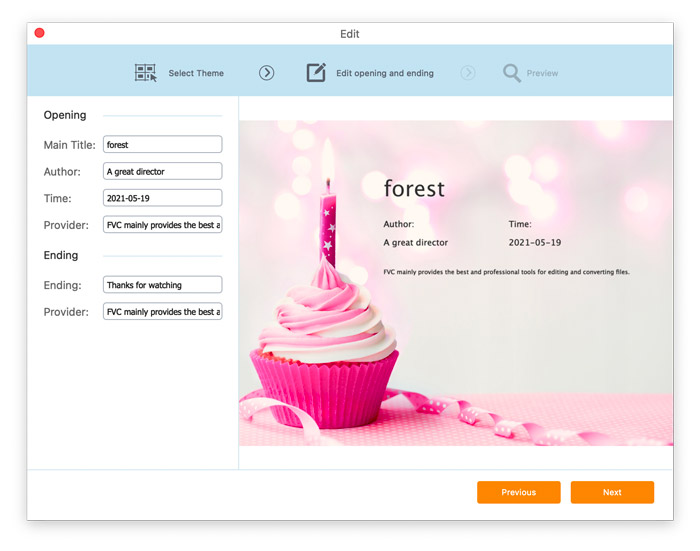Select the Time field showing 2021-05-19

click(x=162, y=198)
